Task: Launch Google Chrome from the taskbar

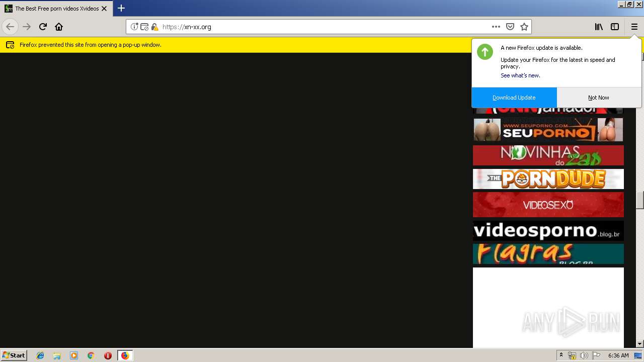Action: [91, 355]
